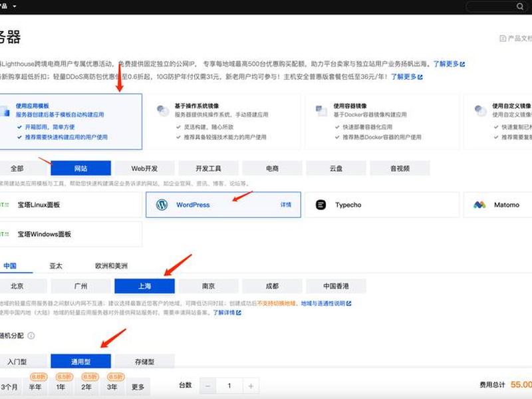Decrease the 台数 quantity with minus
532x399 pixels.
(207, 386)
